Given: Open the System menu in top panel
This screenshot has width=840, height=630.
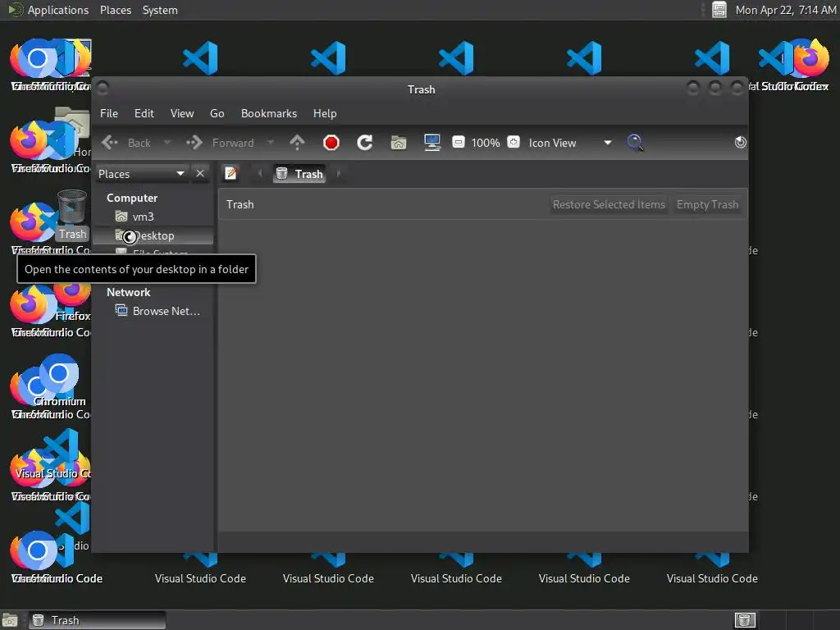Looking at the screenshot, I should click(x=160, y=10).
